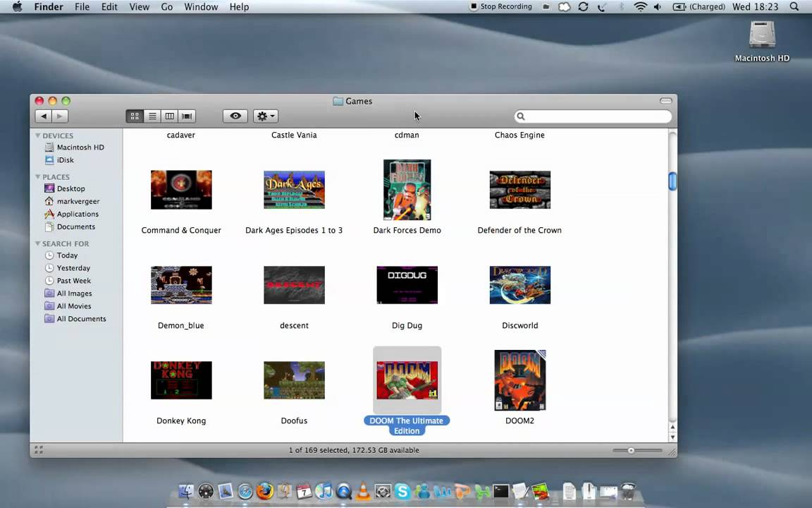812x508 pixels.
Task: Toggle Quick Look with the eye button
Action: (x=235, y=116)
